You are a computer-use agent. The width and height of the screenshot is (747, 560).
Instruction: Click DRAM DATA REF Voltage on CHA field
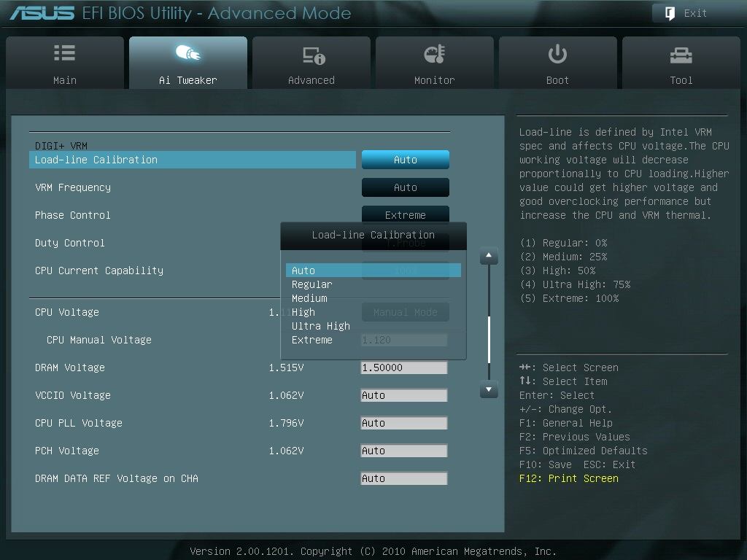404,478
